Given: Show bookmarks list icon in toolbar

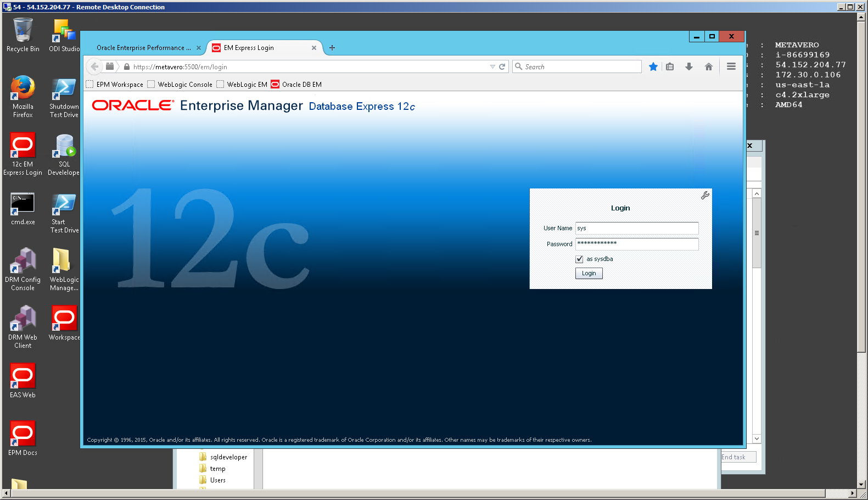Looking at the screenshot, I should click(x=670, y=66).
